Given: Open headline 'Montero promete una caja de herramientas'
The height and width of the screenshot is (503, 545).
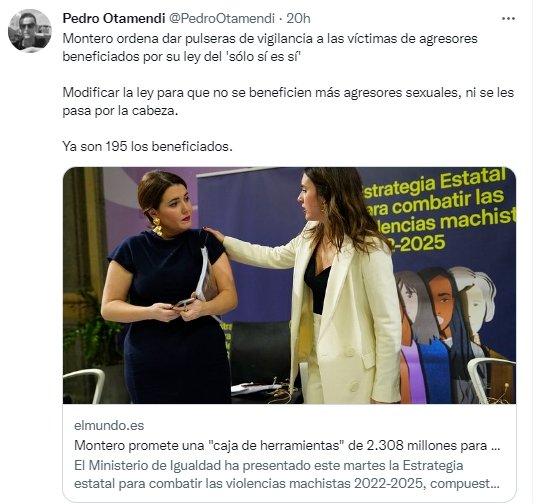Looking at the screenshot, I should 287,445.
